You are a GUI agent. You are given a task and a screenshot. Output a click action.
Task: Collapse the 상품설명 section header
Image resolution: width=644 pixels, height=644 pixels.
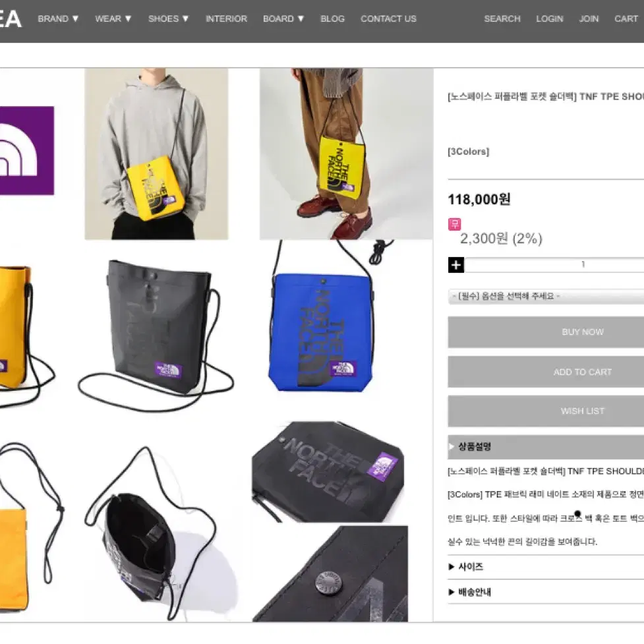[x=546, y=447]
